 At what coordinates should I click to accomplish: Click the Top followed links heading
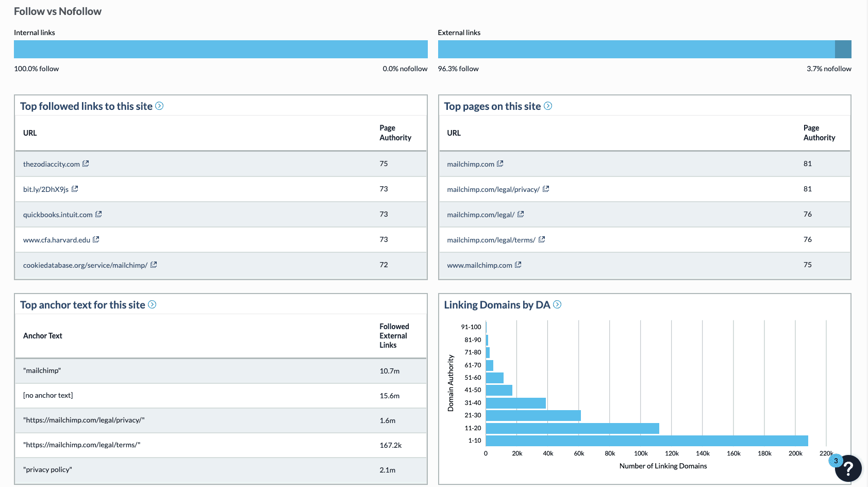click(x=86, y=106)
